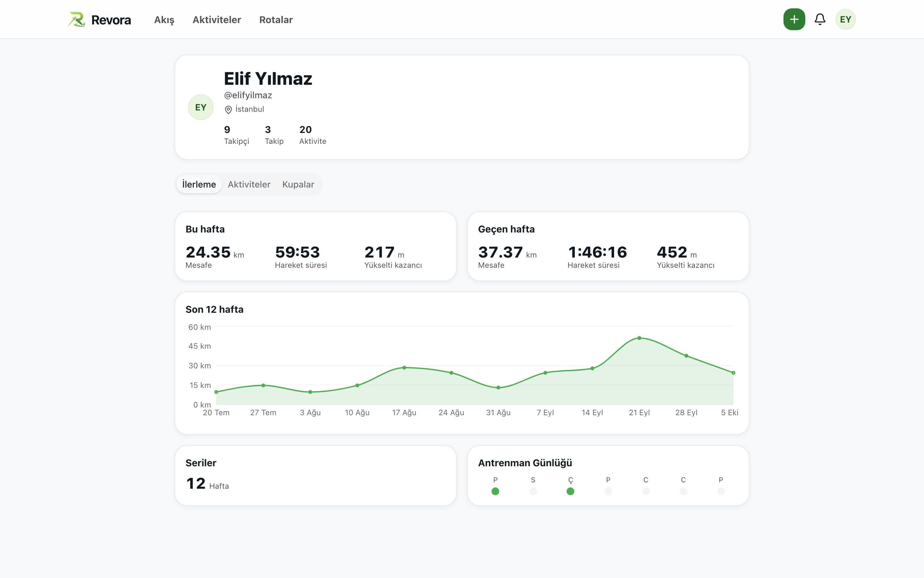
Task: Click the 20 Aktivite count
Action: [312, 135]
